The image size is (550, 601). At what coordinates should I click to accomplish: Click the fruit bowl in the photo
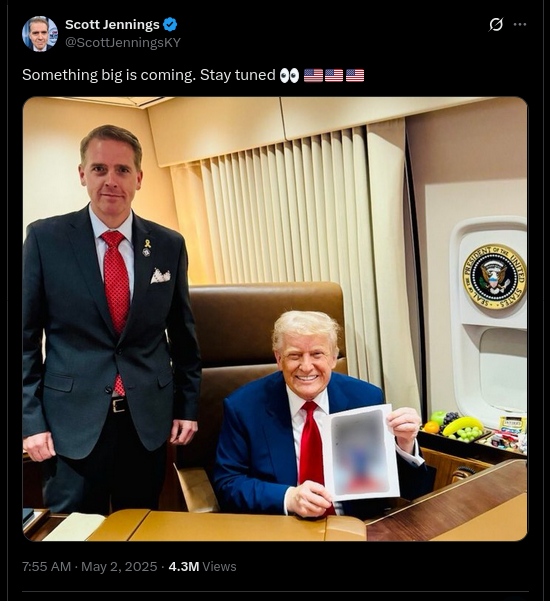click(456, 428)
